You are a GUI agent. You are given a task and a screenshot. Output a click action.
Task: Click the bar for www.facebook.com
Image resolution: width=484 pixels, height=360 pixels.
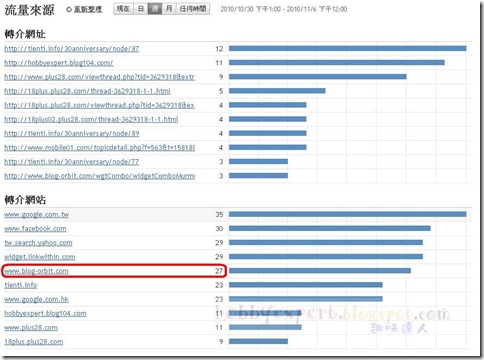[330, 229]
